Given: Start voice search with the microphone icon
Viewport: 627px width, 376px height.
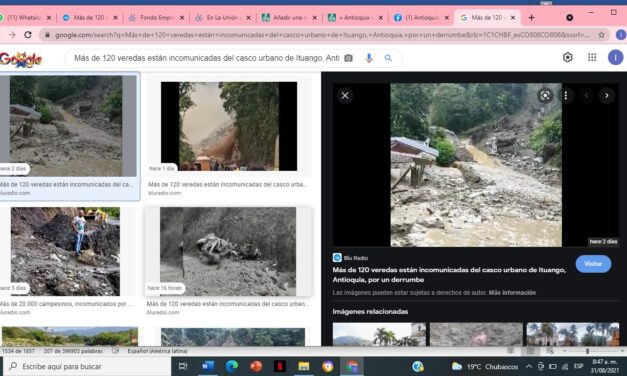Looking at the screenshot, I should (x=369, y=58).
